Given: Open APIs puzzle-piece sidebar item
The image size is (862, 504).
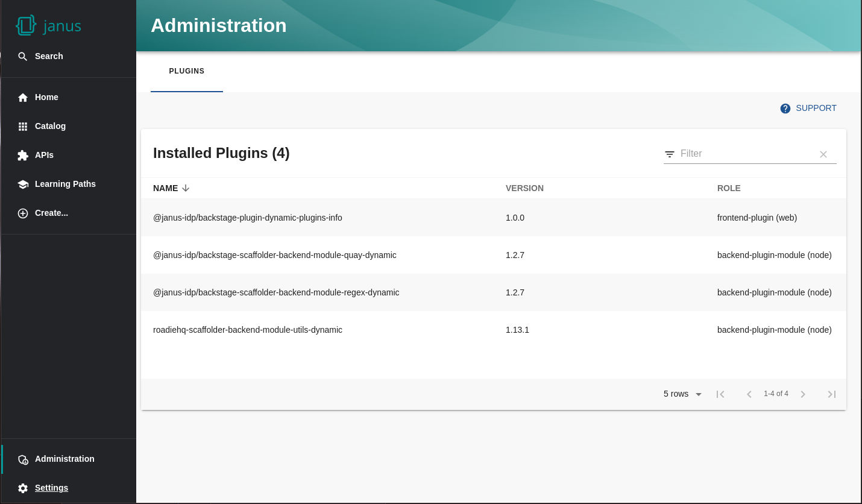Looking at the screenshot, I should tap(23, 156).
